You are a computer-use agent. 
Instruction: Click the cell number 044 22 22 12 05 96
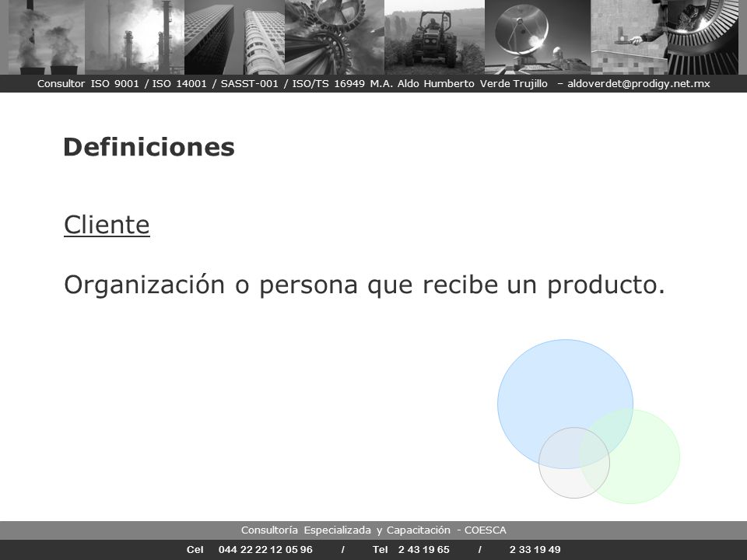point(265,550)
